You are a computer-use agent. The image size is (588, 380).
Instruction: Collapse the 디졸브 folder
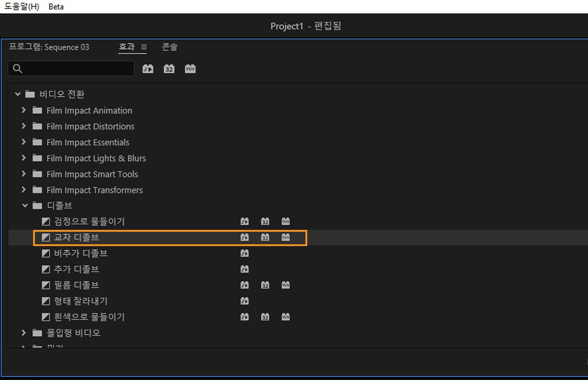(24, 205)
